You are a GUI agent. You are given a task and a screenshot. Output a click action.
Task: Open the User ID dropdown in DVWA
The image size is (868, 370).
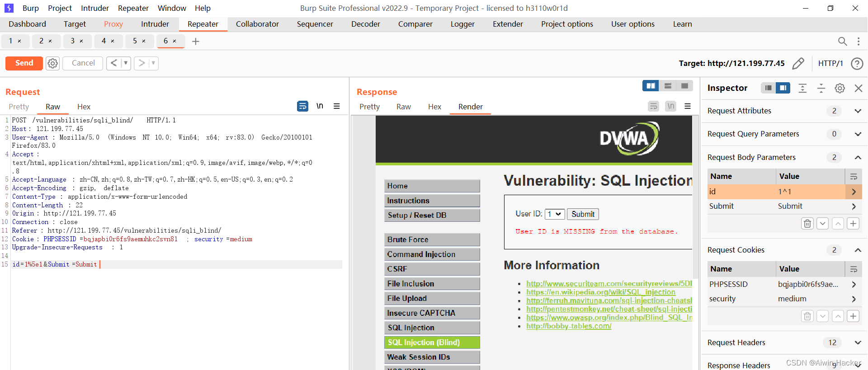(x=555, y=214)
